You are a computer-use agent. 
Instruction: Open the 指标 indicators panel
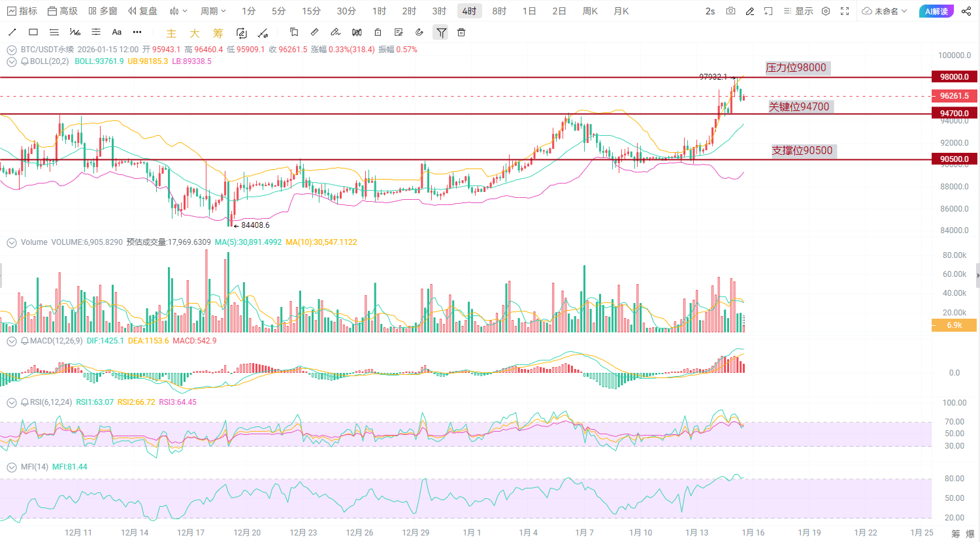[22, 11]
